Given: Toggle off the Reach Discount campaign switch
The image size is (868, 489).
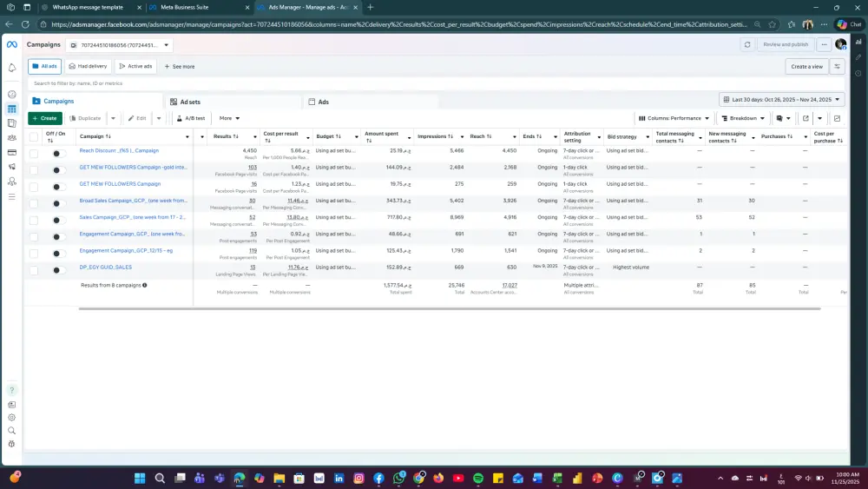Looking at the screenshot, I should [57, 154].
